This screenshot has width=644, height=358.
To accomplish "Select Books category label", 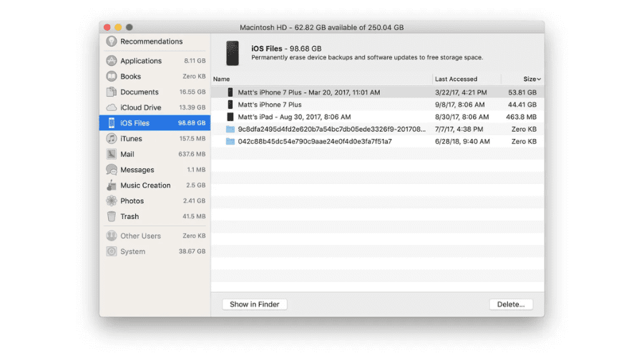I will click(131, 76).
